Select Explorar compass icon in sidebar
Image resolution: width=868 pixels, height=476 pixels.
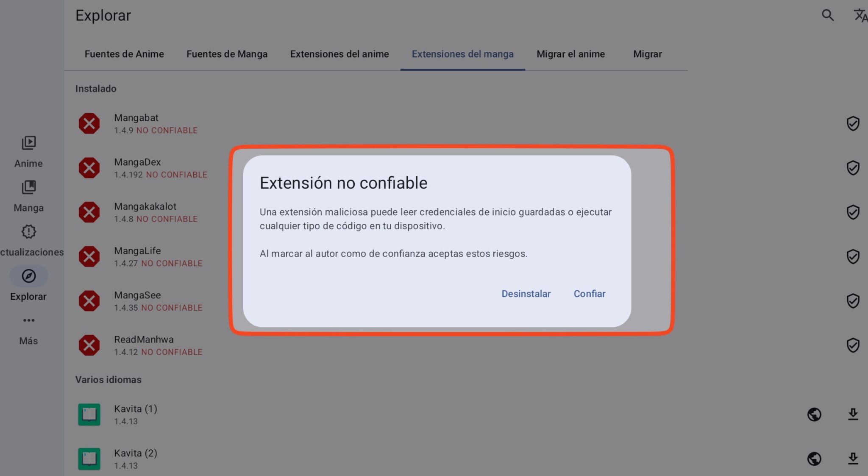point(28,276)
